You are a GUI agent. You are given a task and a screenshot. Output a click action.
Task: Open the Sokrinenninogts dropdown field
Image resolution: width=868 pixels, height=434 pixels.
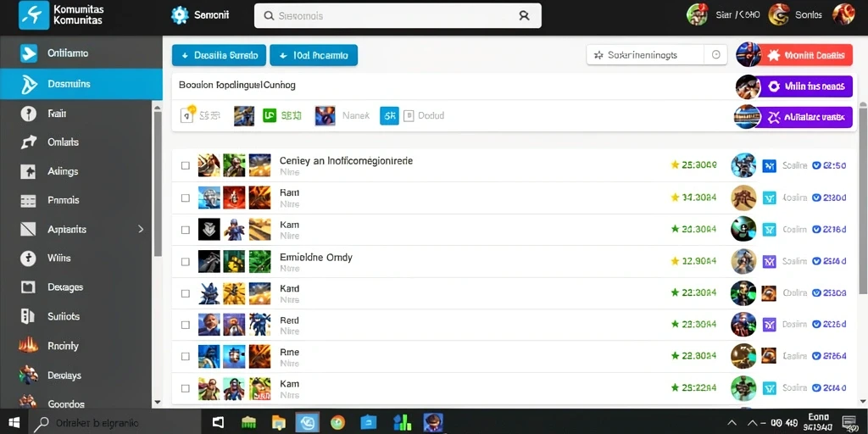pyautogui.click(x=657, y=55)
